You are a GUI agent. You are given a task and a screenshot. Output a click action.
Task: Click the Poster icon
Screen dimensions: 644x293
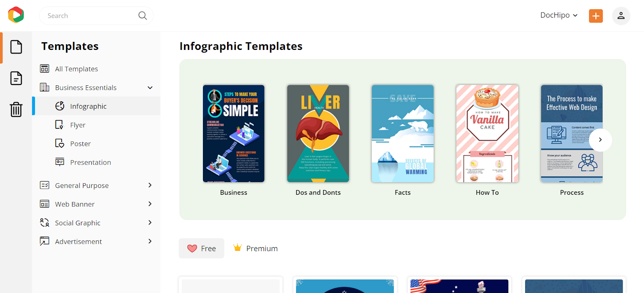coord(60,143)
